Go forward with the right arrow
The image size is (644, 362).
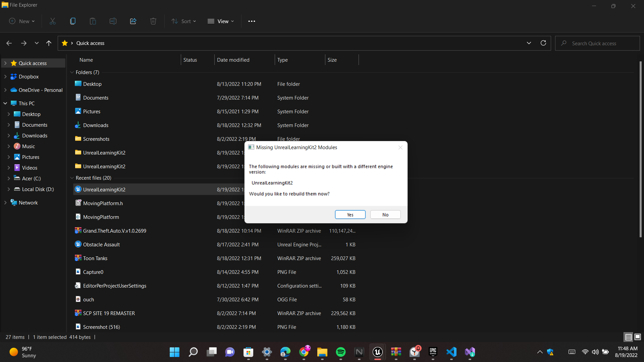[x=23, y=43]
